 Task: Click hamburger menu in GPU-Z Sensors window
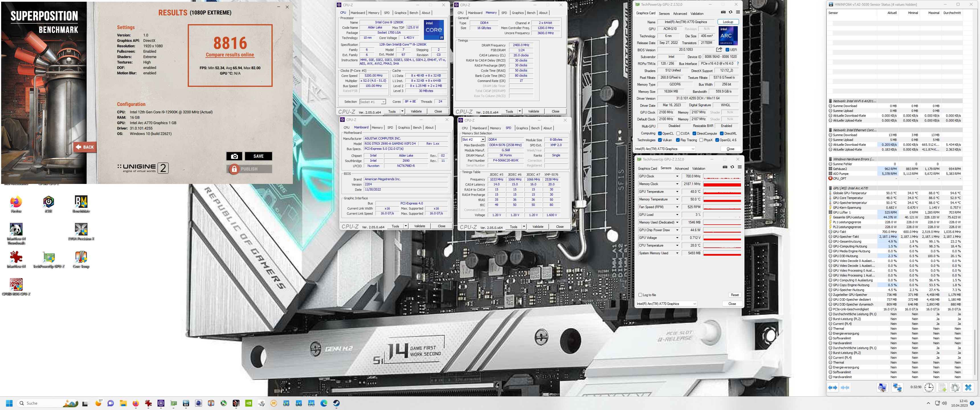(x=740, y=167)
